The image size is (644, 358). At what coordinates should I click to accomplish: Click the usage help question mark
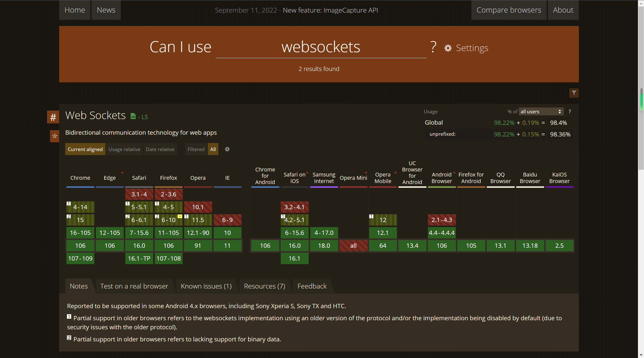click(x=570, y=112)
